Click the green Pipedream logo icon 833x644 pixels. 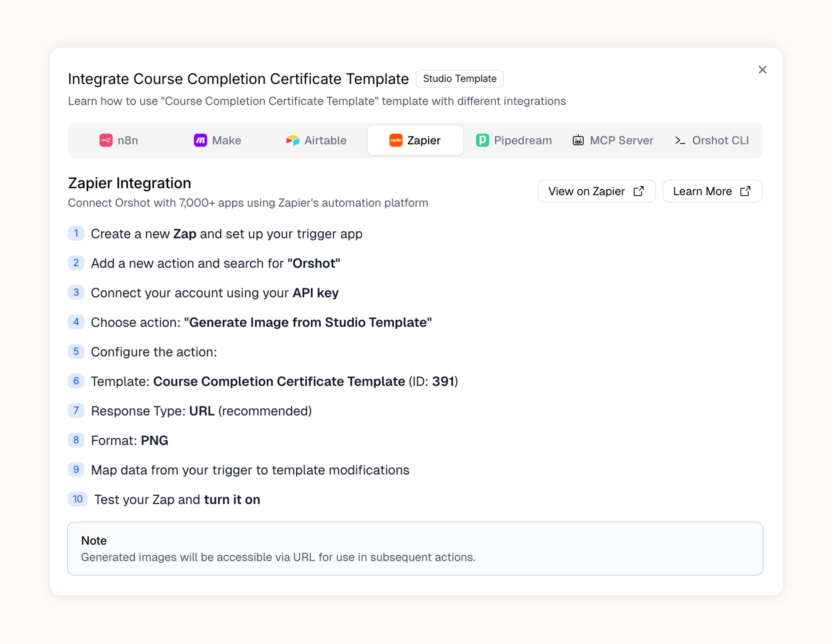482,140
